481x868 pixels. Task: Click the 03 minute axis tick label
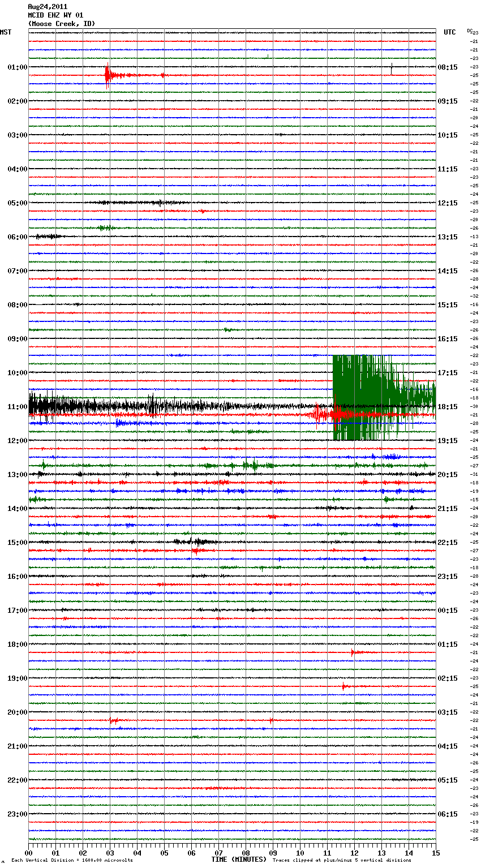click(x=110, y=853)
